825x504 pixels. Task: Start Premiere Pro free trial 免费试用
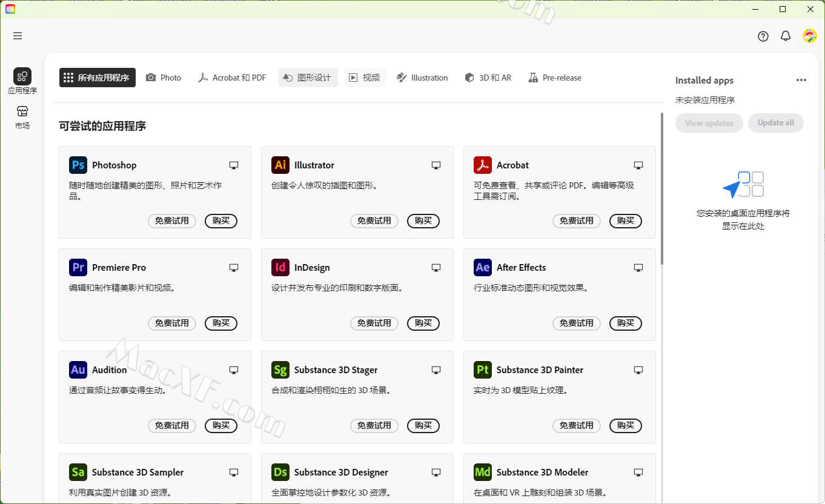172,323
